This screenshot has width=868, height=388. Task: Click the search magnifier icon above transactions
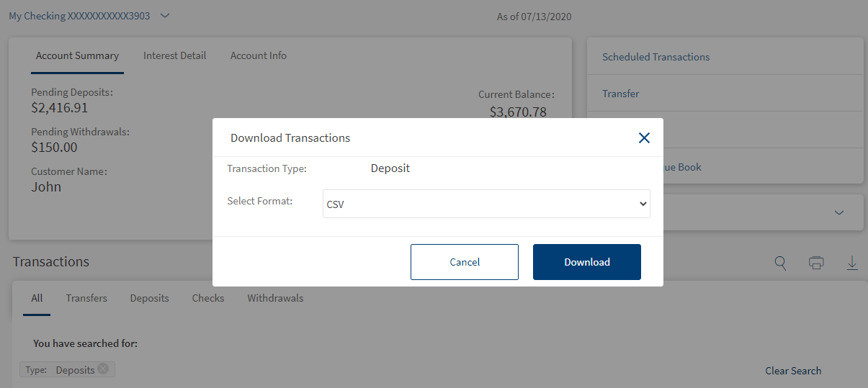pos(780,263)
